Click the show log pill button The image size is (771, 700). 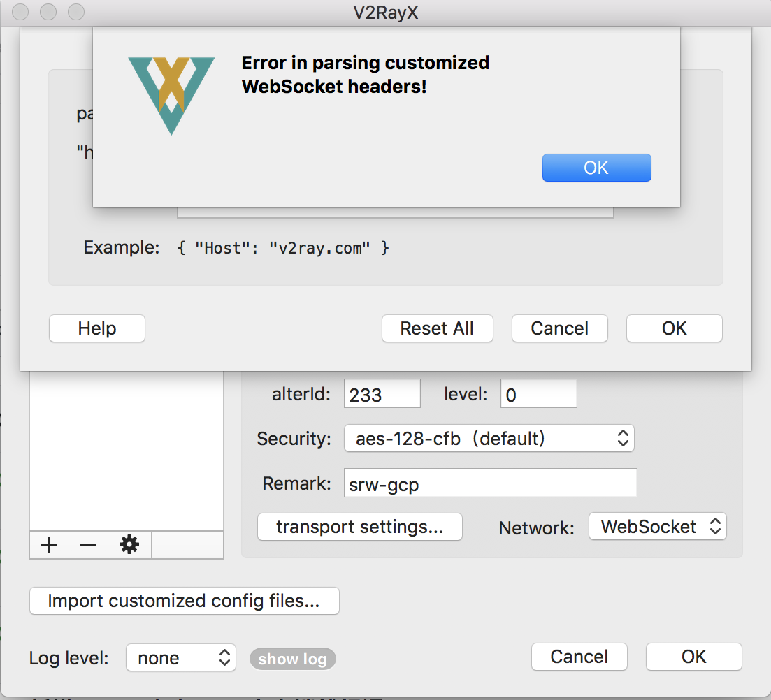293,658
